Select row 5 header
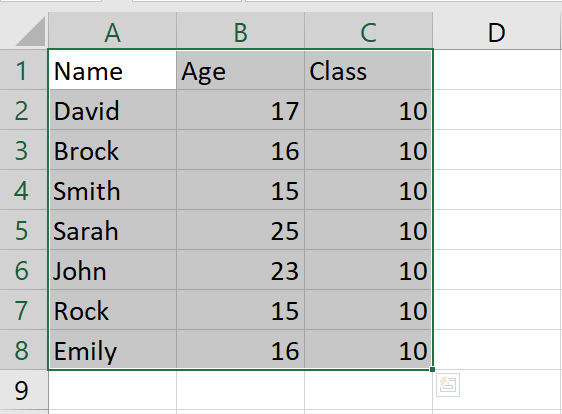This screenshot has width=562, height=414. (x=24, y=230)
